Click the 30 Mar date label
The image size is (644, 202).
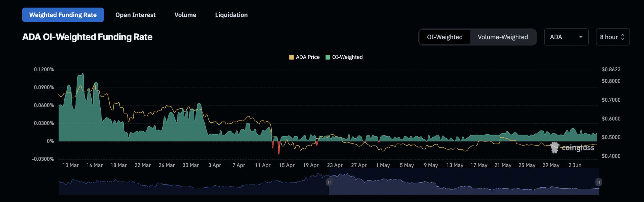pos(191,165)
